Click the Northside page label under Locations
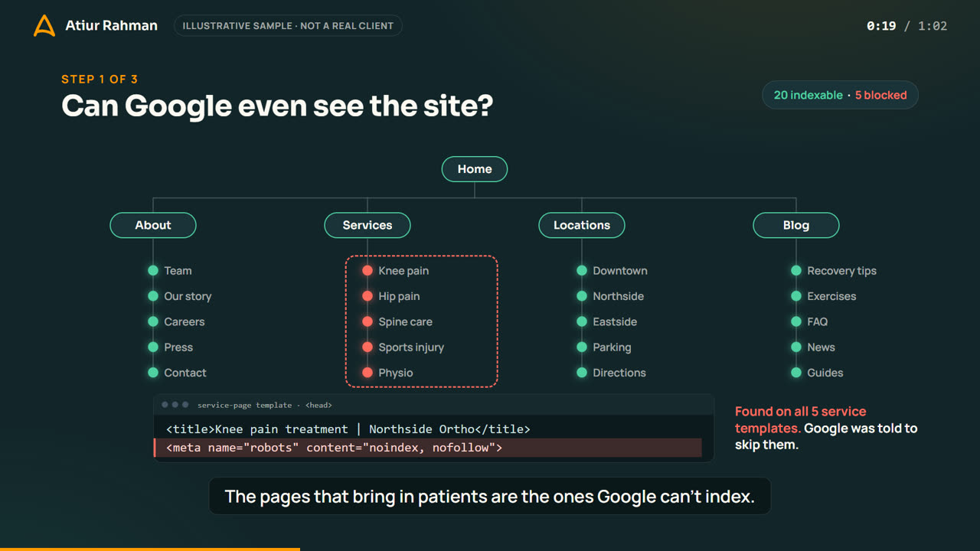 618,296
